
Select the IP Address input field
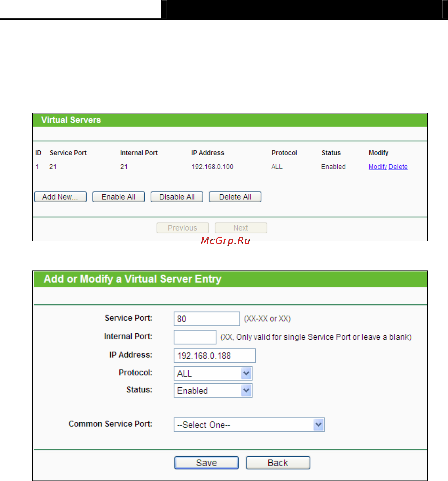(x=215, y=356)
